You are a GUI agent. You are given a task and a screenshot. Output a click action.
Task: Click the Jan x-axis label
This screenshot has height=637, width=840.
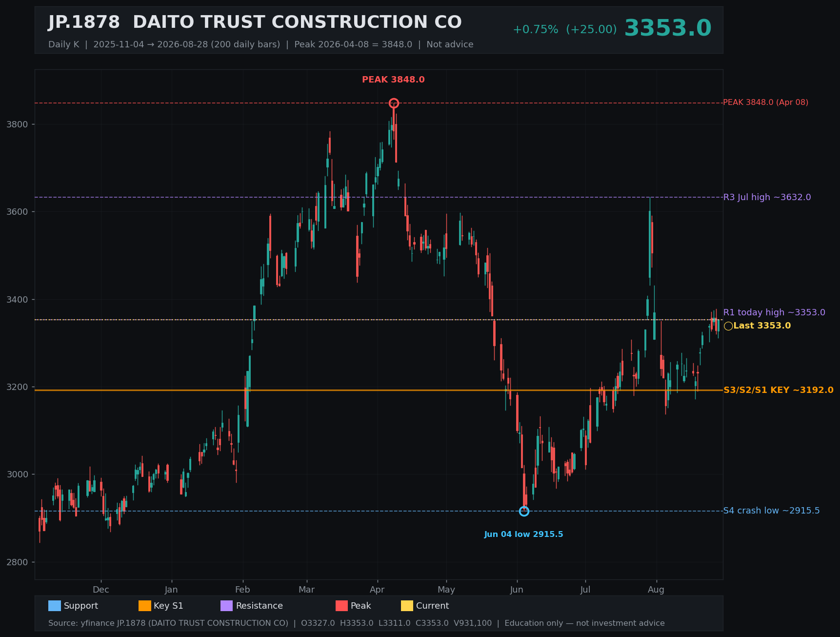pyautogui.click(x=171, y=590)
